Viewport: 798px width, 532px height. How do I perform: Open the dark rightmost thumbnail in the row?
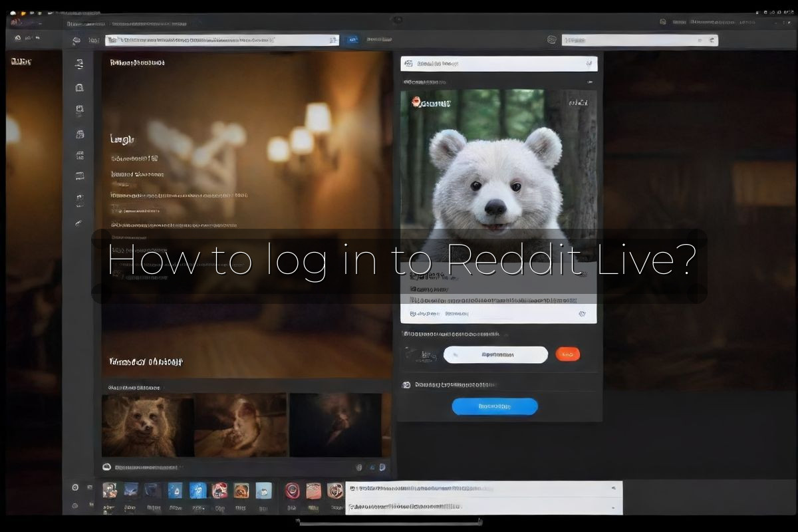(x=336, y=425)
